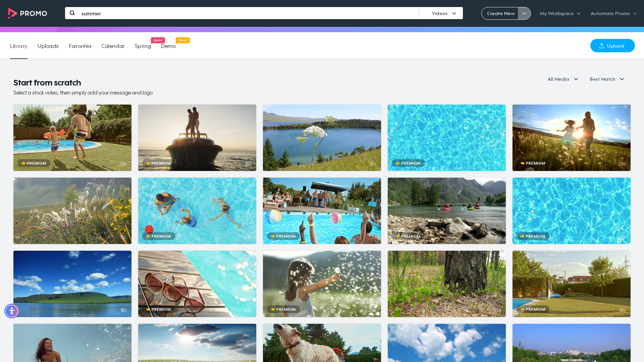Open the accessibility widget icon

coord(12,311)
